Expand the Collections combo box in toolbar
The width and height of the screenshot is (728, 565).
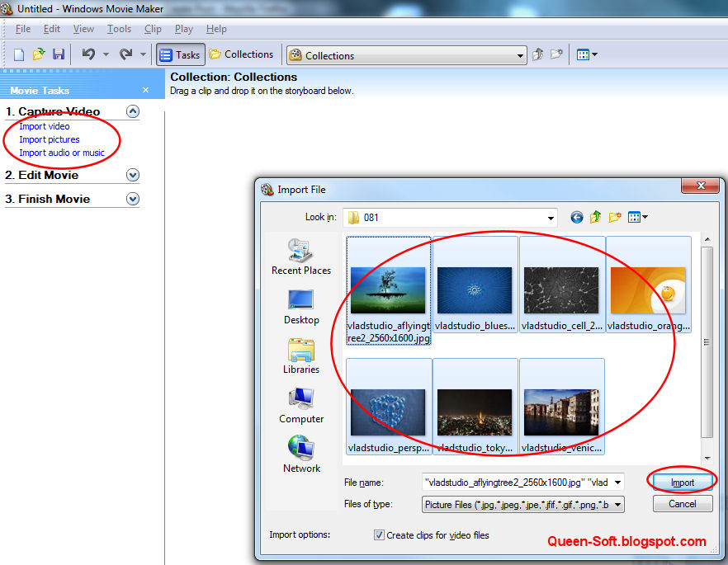pos(521,56)
